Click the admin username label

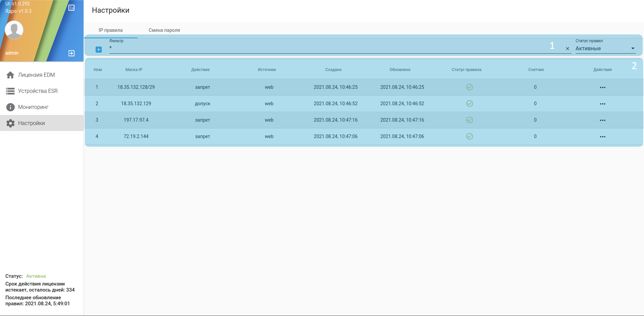click(x=12, y=53)
